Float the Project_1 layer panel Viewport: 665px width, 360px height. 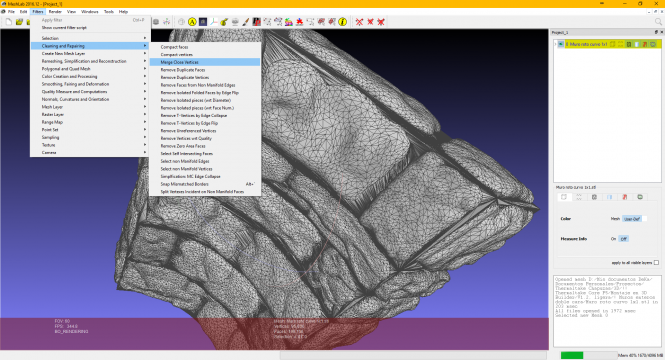(656, 32)
